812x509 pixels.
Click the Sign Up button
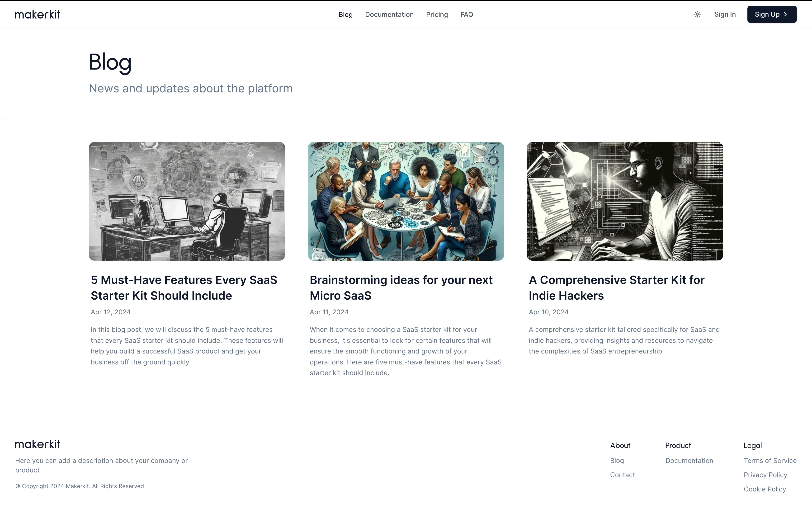(771, 14)
